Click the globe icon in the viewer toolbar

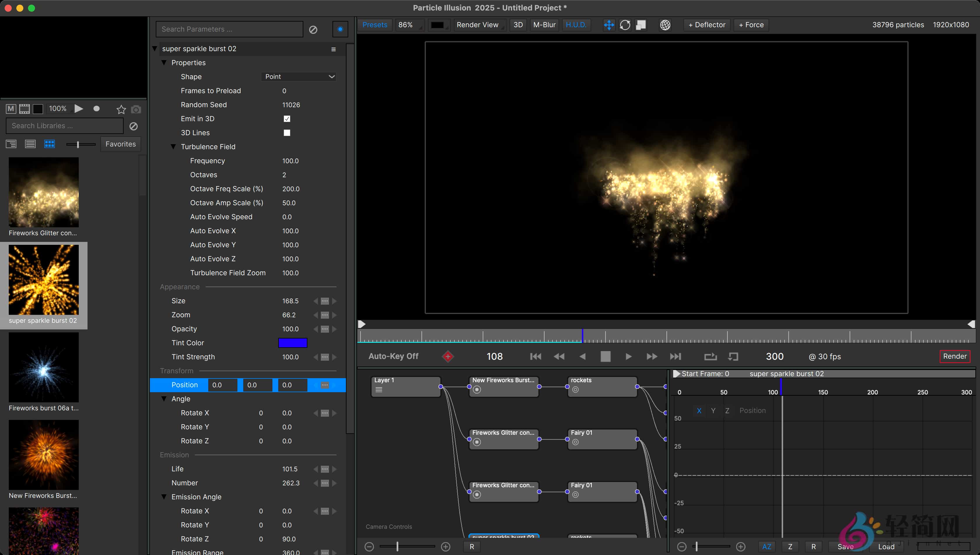[x=665, y=25]
